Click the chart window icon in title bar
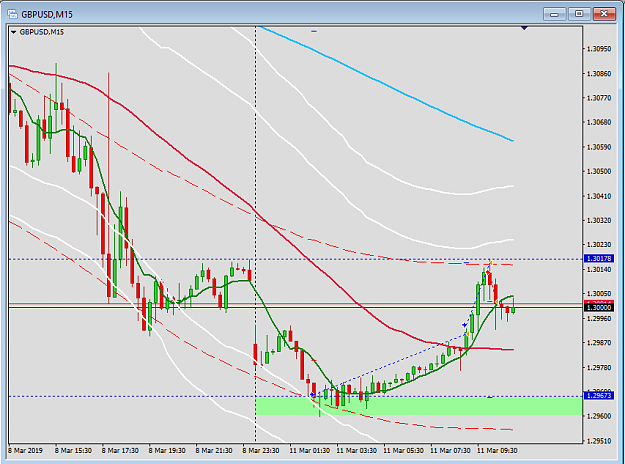Image resolution: width=625 pixels, height=464 pixels. pos(12,14)
